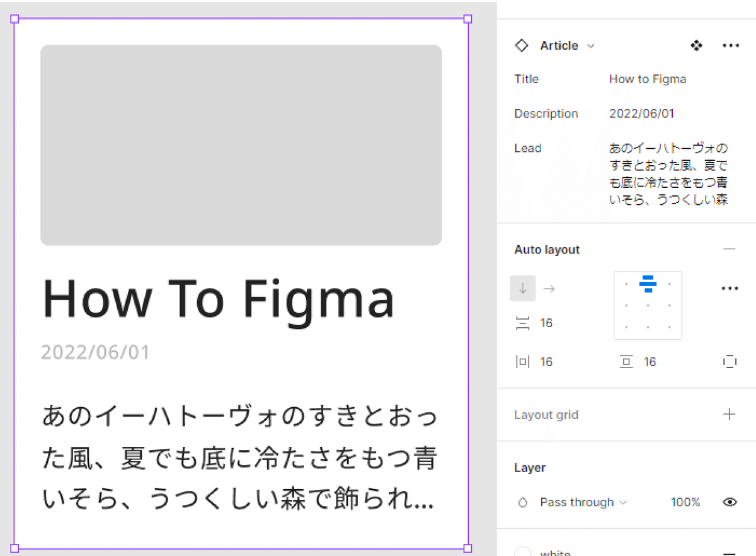Click the Title property label
The width and height of the screenshot is (756, 556).
[527, 79]
